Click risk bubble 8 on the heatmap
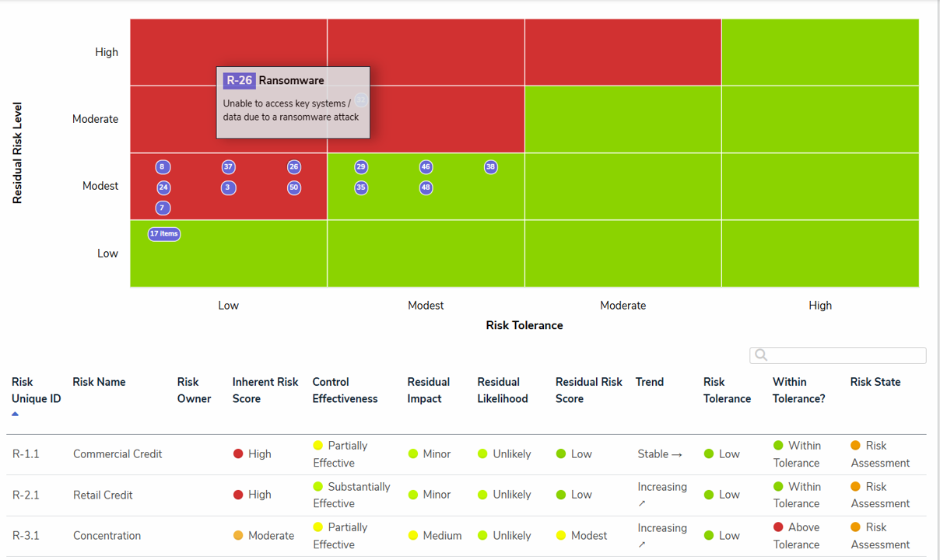940x560 pixels. [x=162, y=167]
